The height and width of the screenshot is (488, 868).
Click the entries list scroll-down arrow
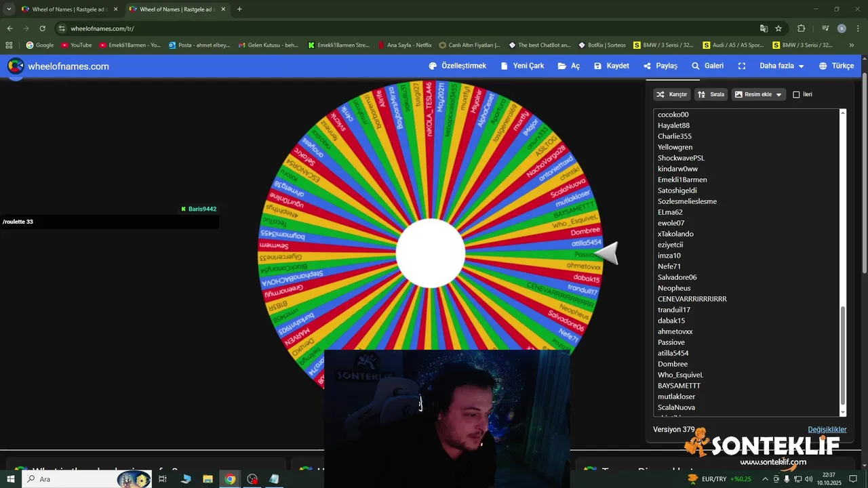tap(843, 412)
